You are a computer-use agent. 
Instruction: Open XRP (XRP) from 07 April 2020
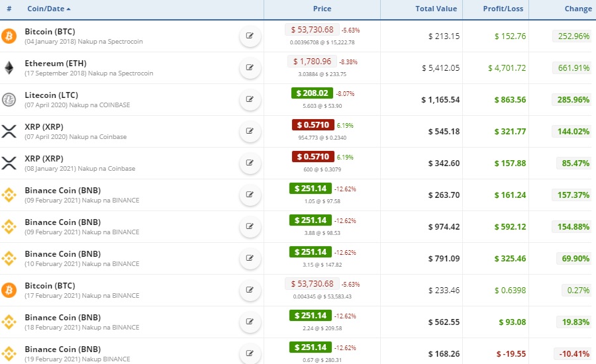[44, 127]
